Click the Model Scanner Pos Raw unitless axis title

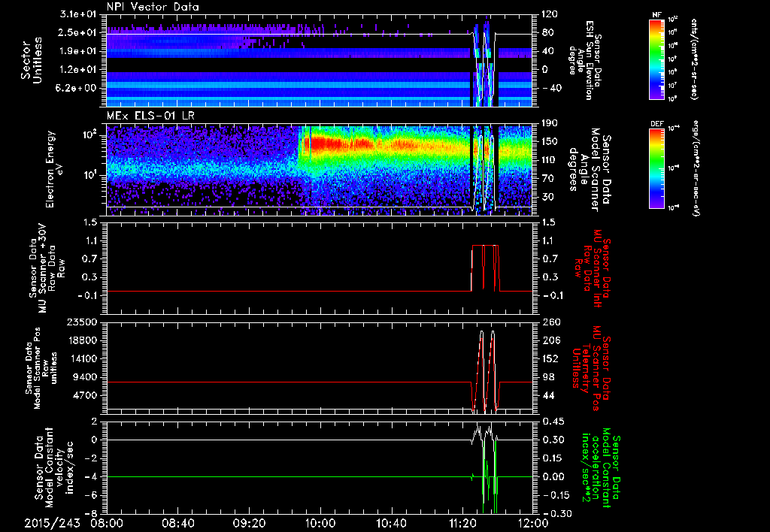tap(41, 368)
